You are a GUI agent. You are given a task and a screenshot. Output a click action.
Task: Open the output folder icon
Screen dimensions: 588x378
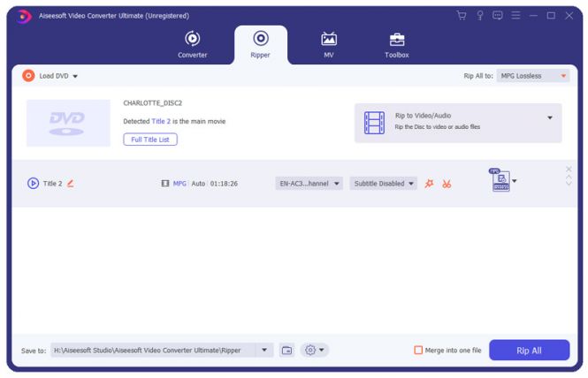286,351
